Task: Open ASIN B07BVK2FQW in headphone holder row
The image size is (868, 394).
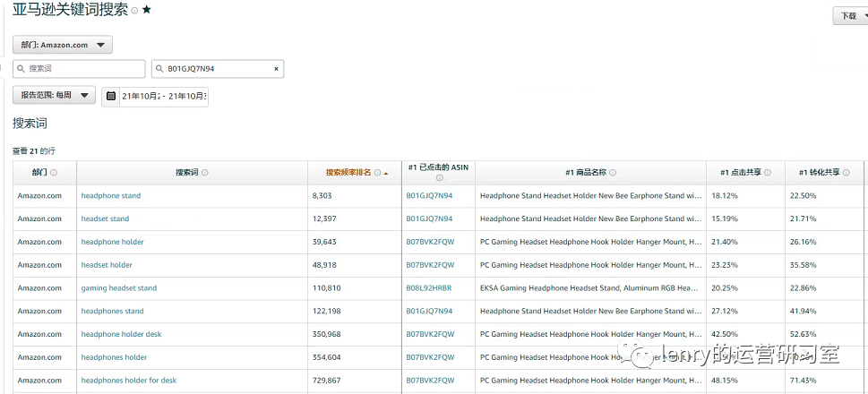Action: tap(430, 242)
